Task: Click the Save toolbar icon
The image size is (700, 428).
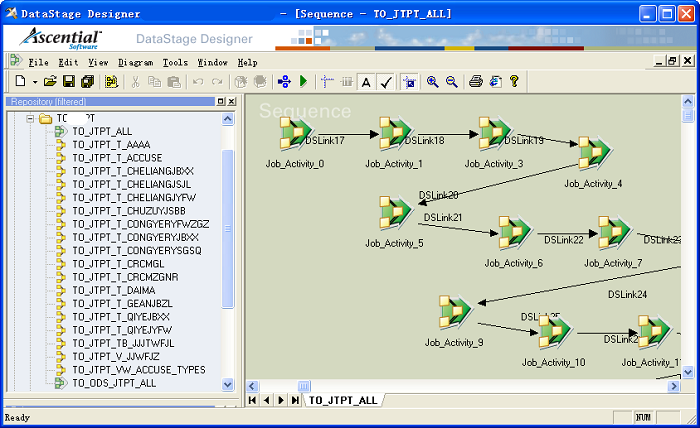Action: click(x=69, y=81)
